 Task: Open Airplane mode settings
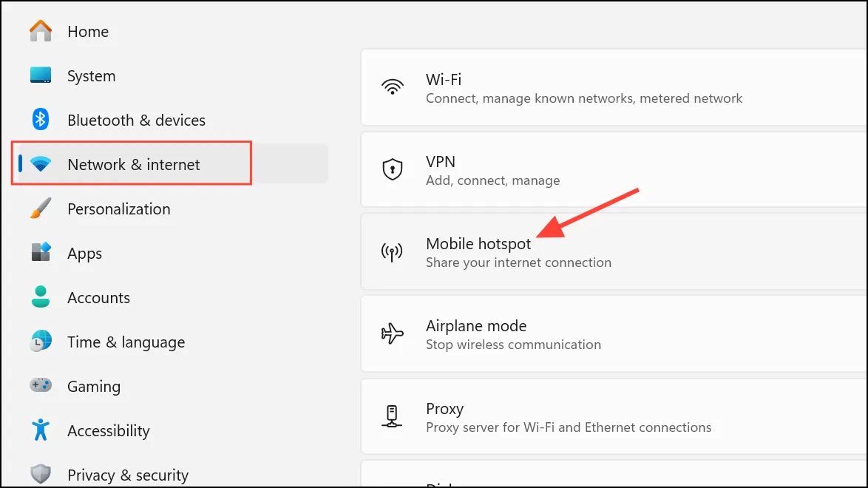pyautogui.click(x=614, y=334)
